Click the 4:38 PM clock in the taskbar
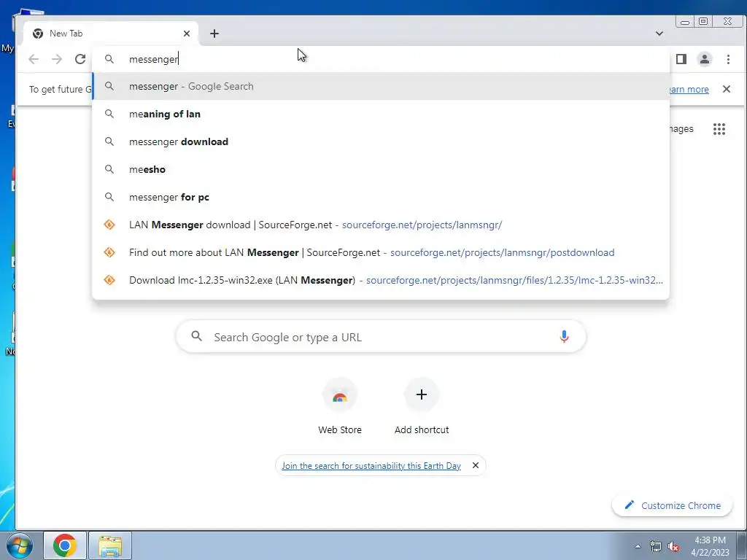 [711, 545]
